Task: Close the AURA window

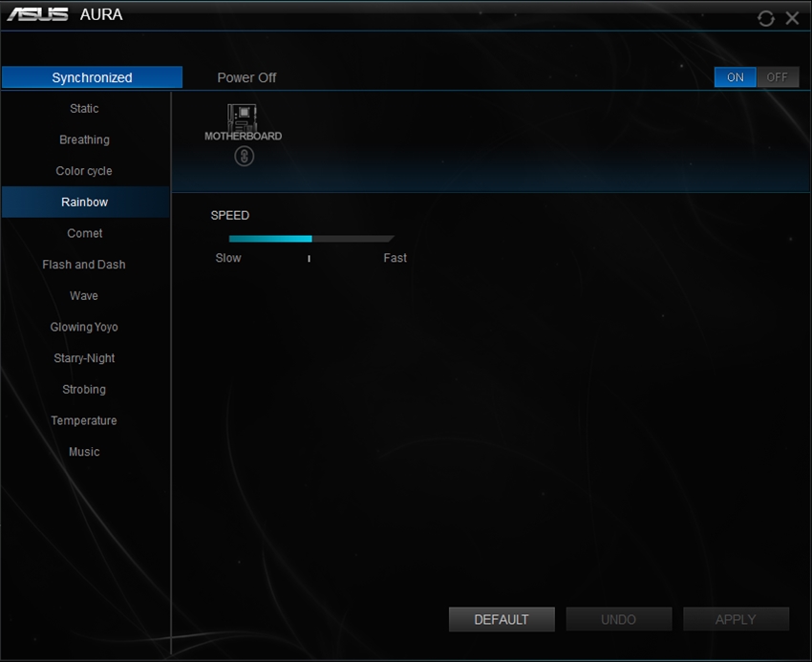Action: 792,18
